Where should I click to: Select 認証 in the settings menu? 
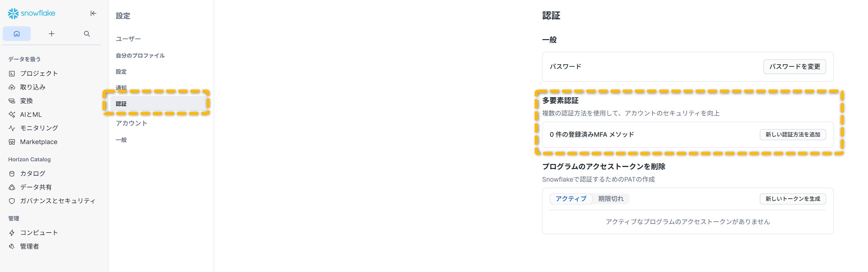click(x=121, y=104)
